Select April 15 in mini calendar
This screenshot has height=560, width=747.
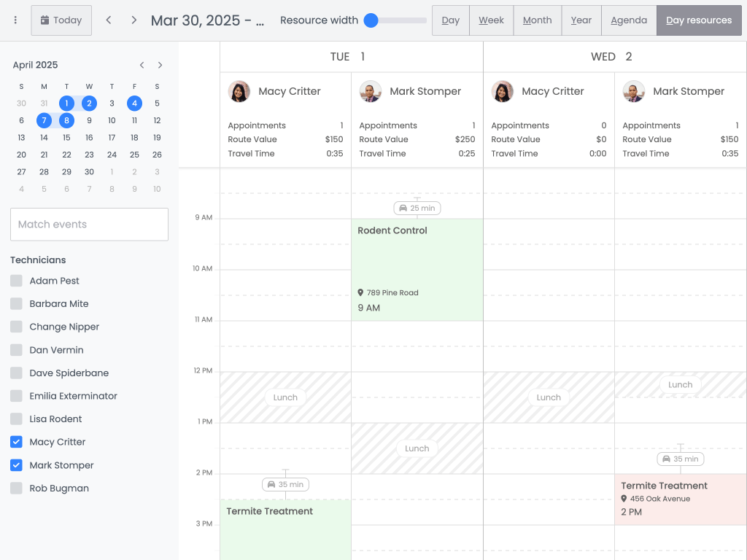coord(66,138)
